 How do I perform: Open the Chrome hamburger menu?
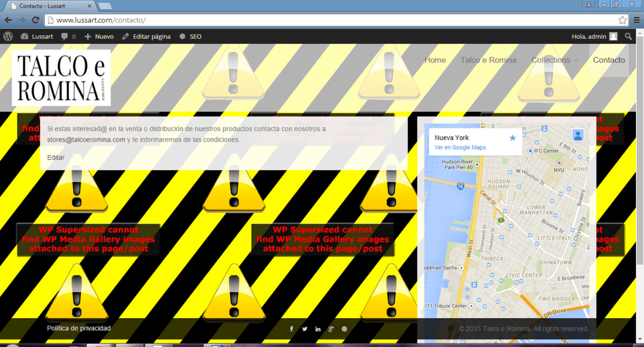point(636,20)
